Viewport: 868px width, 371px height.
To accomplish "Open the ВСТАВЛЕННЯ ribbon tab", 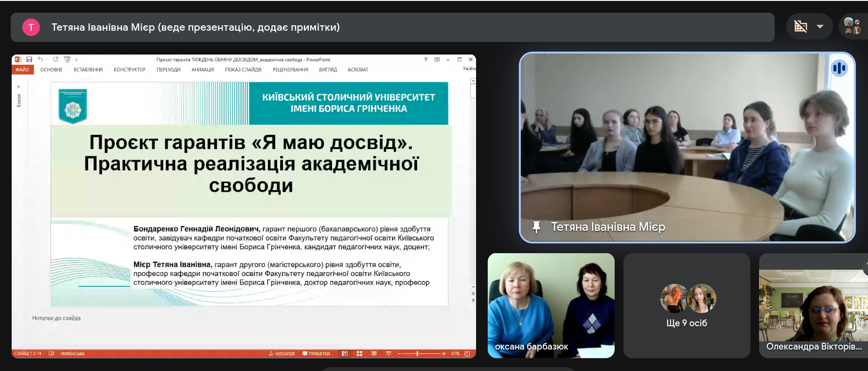I will [x=88, y=70].
